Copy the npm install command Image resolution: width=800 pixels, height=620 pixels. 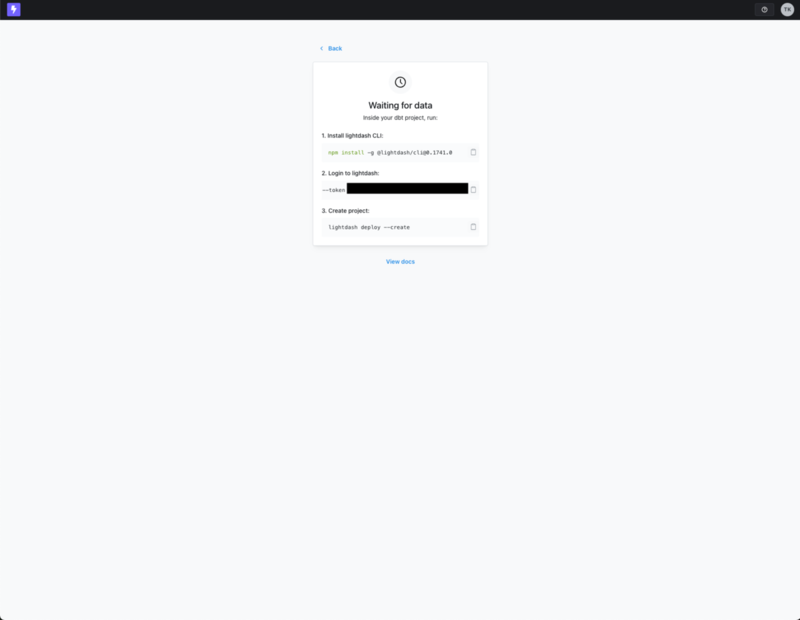(473, 152)
